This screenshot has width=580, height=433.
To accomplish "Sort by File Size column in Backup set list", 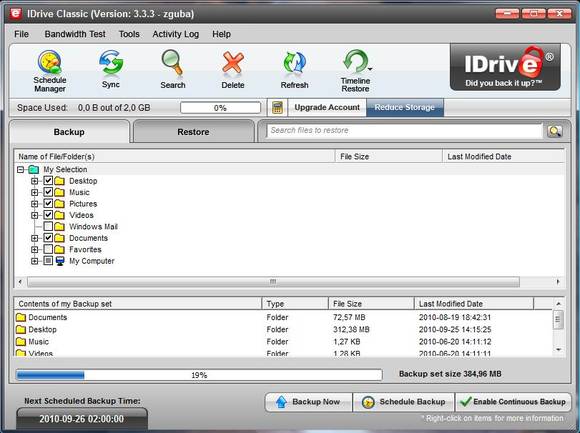I will click(371, 304).
